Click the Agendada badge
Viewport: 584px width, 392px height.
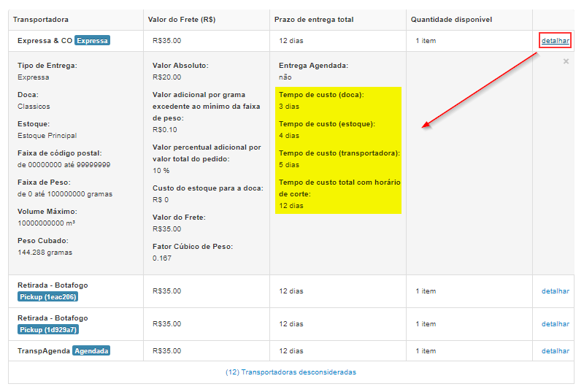(x=91, y=351)
